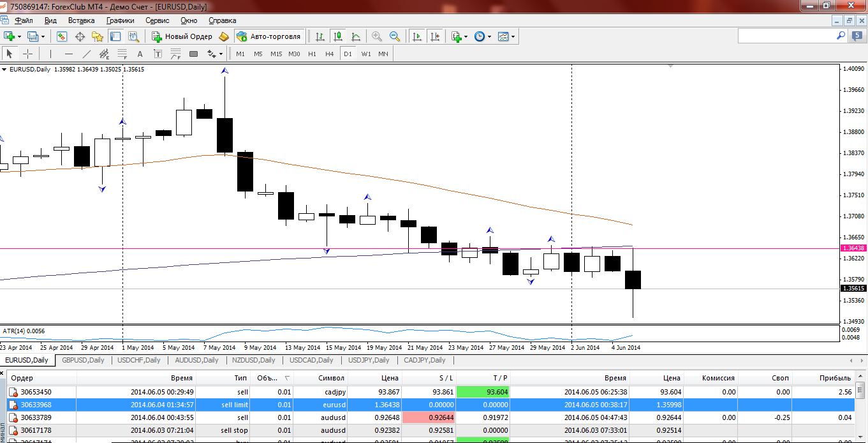Show the Market Watch panel

[62, 36]
